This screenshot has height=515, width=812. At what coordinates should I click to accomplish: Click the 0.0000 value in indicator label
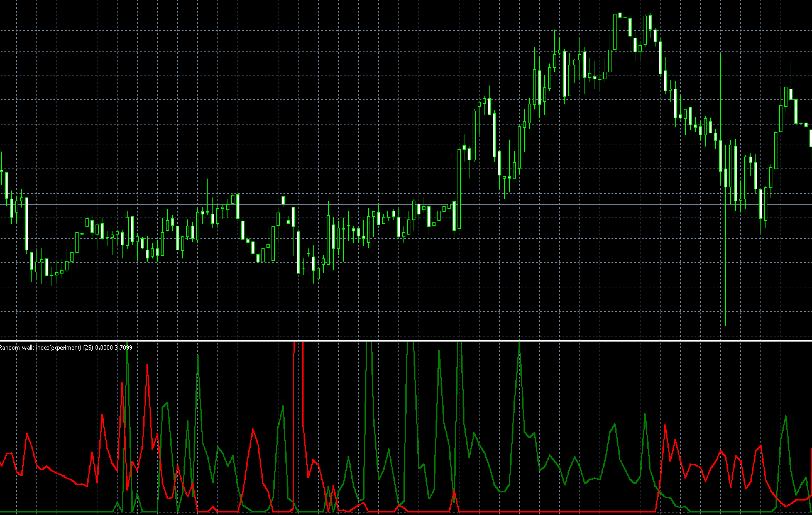104,348
